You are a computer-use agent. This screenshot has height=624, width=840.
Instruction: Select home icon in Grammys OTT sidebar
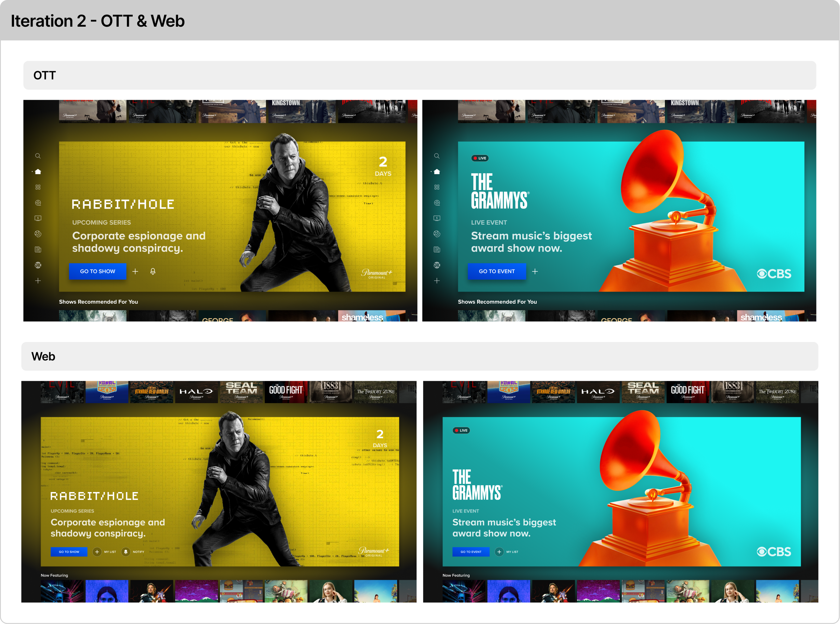[x=437, y=172]
